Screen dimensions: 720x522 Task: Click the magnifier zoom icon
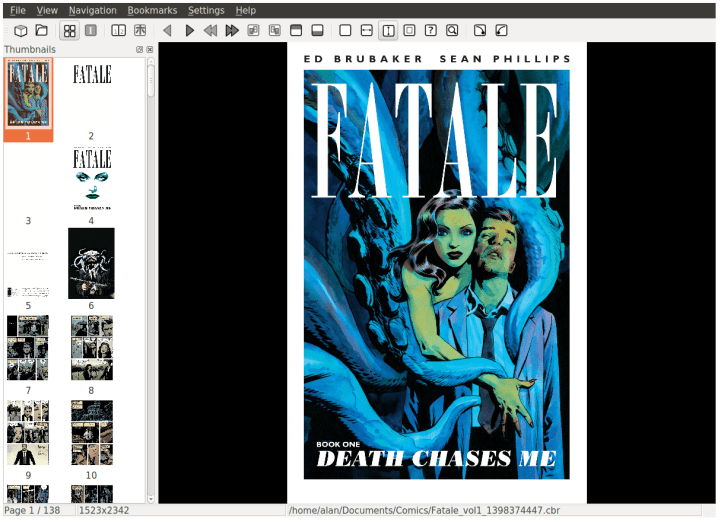pos(452,31)
